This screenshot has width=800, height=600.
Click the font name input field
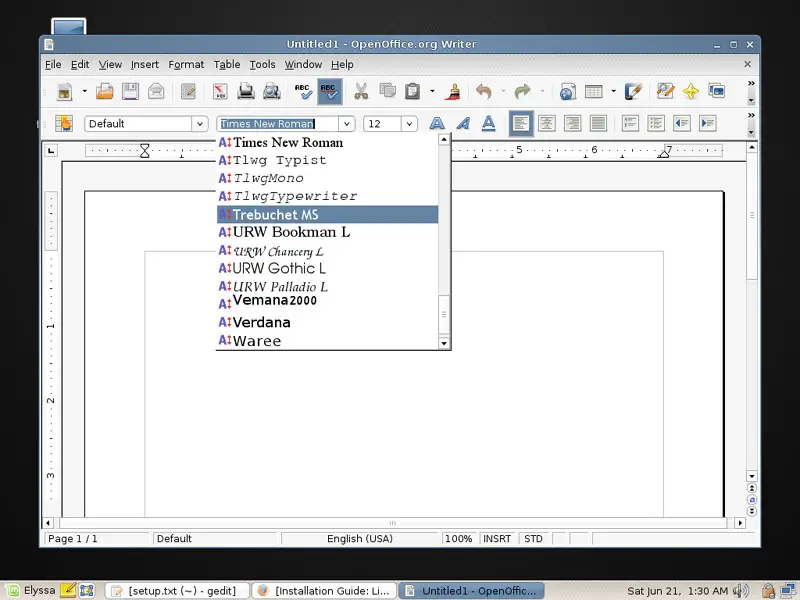point(278,124)
